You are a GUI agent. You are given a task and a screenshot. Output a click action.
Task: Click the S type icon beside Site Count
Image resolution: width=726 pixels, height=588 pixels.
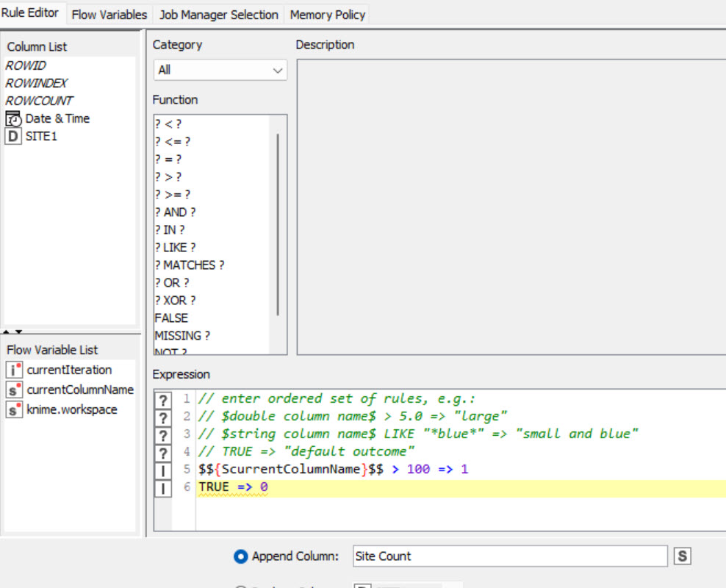pyautogui.click(x=682, y=556)
